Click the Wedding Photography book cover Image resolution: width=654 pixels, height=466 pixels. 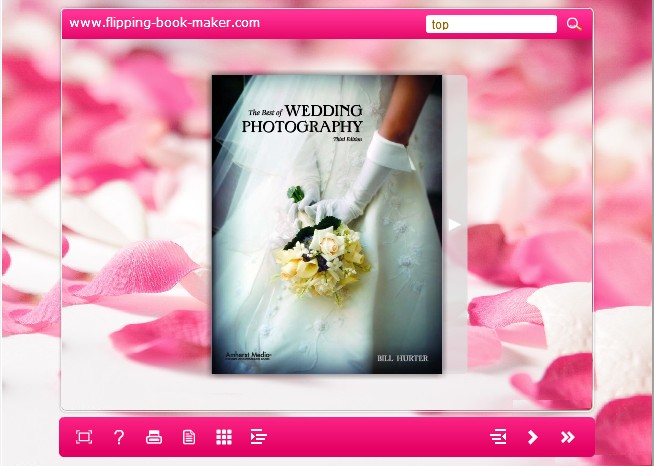(327, 224)
